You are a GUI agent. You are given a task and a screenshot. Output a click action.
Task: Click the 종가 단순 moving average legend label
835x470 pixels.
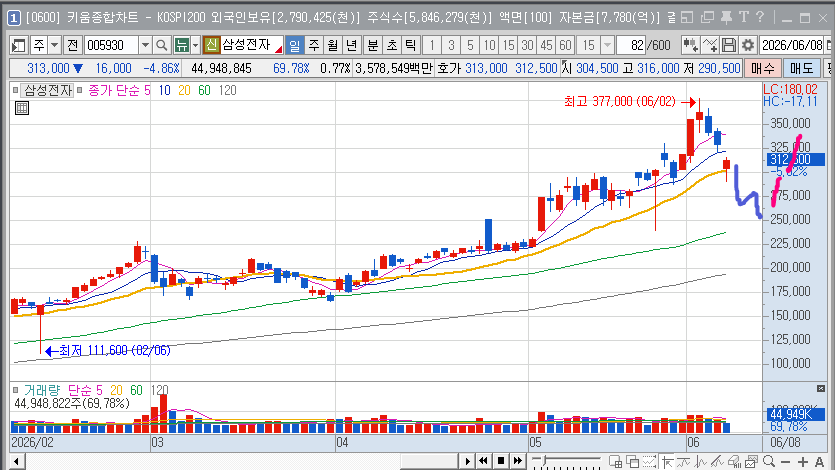(x=114, y=90)
